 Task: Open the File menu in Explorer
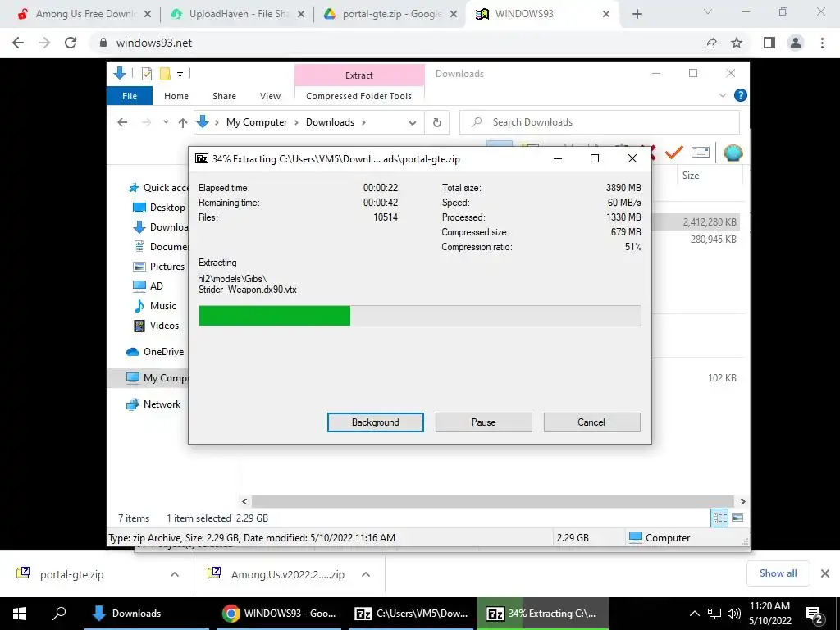(130, 96)
